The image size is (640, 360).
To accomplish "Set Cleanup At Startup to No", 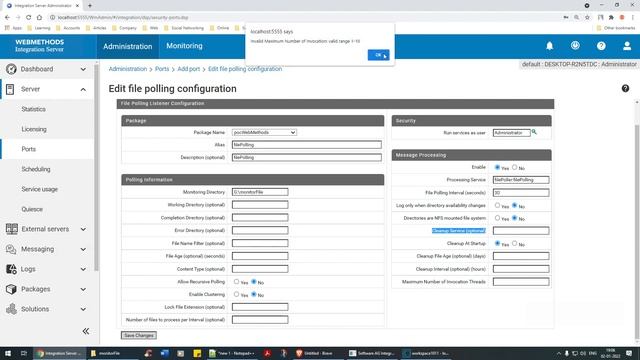I will 514,243.
